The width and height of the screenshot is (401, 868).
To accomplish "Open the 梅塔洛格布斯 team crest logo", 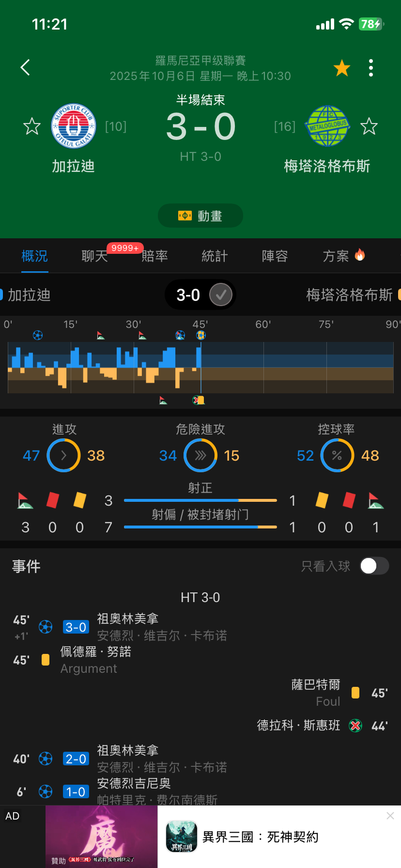I will point(327,126).
